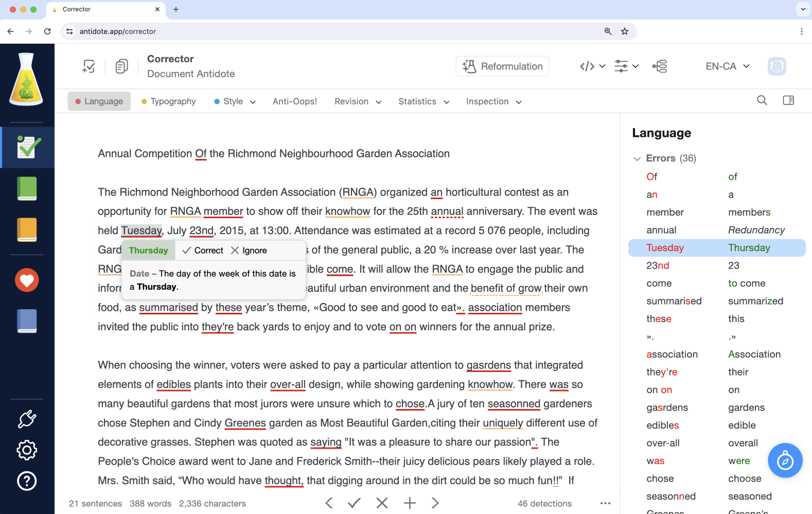This screenshot has width=812, height=514.
Task: Select the gasrdens error in list
Action: click(667, 407)
